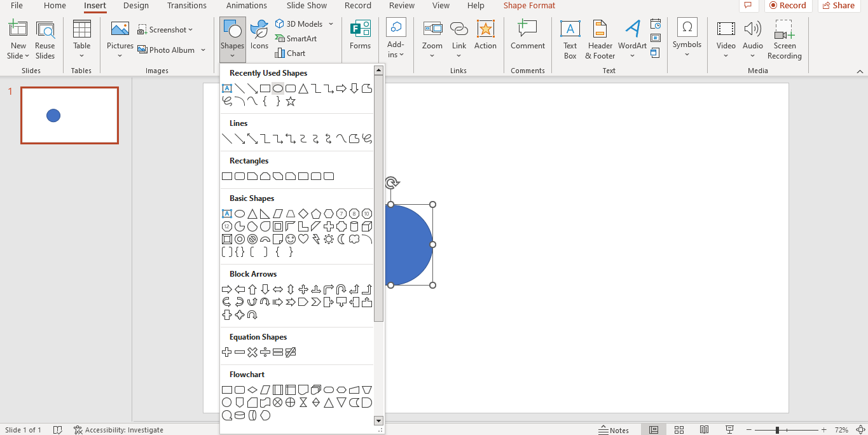The height and width of the screenshot is (435, 868).
Task: Open the Shape Format tab
Action: 528,6
